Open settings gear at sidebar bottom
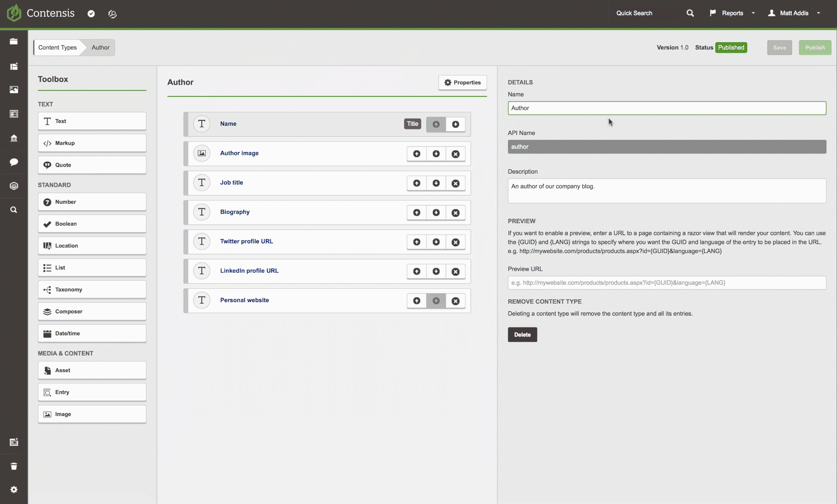This screenshot has height=504, width=837. (14, 490)
